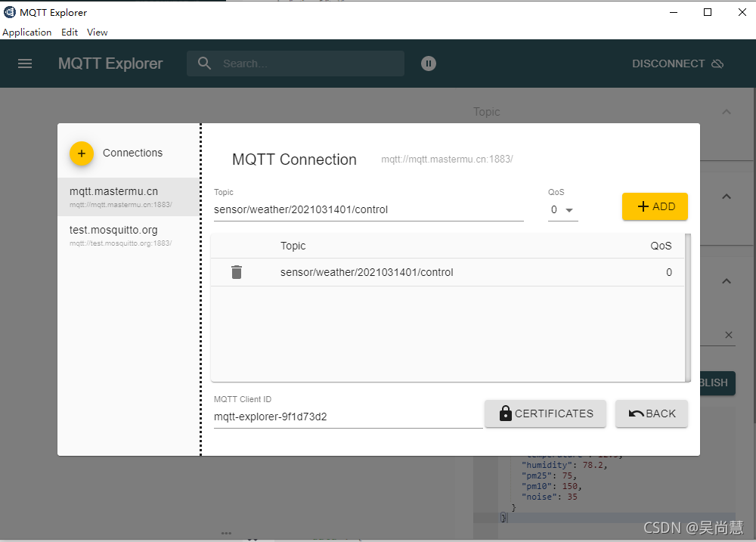
Task: Click the undo arrow icon on BACK
Action: [x=637, y=413]
